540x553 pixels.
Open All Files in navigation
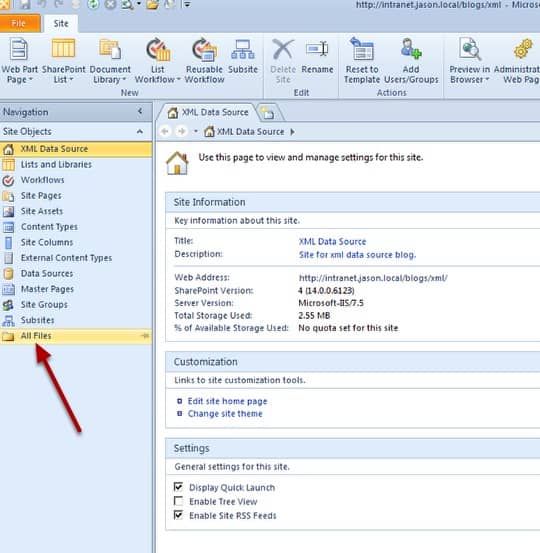76,336
